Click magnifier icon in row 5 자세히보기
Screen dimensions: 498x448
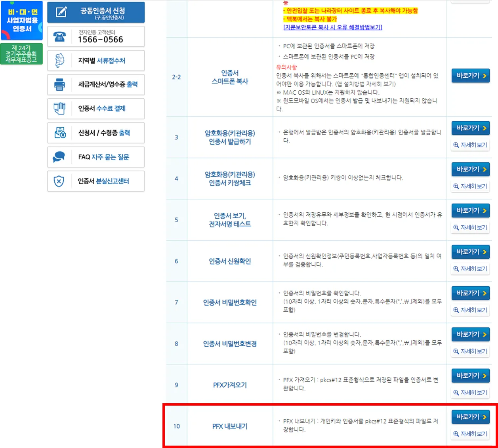point(456,227)
